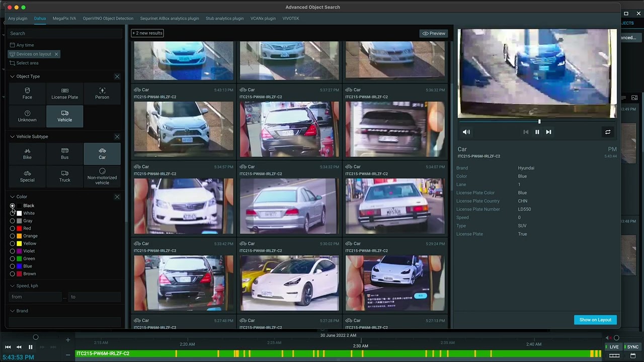Select the Green color radio button
Viewport: 644px width, 362px height.
[13, 258]
